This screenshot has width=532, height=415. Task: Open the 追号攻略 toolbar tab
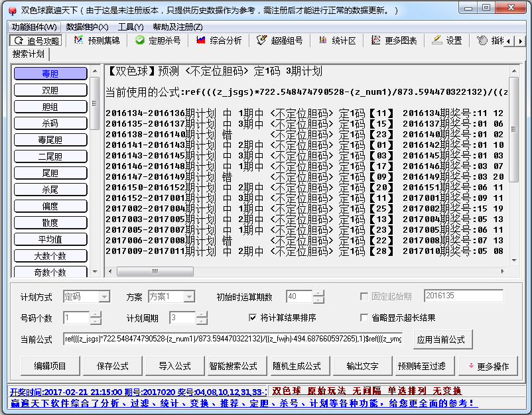click(36, 40)
